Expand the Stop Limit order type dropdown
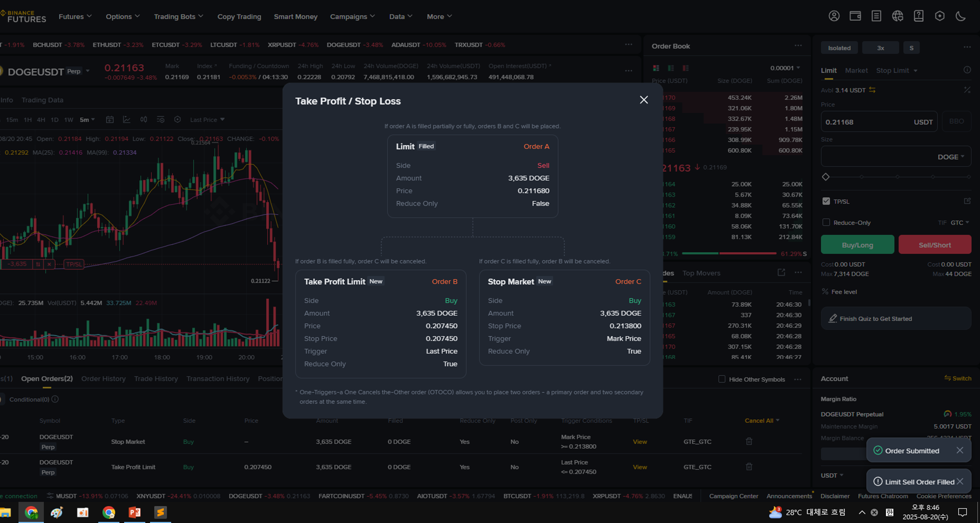 click(915, 71)
